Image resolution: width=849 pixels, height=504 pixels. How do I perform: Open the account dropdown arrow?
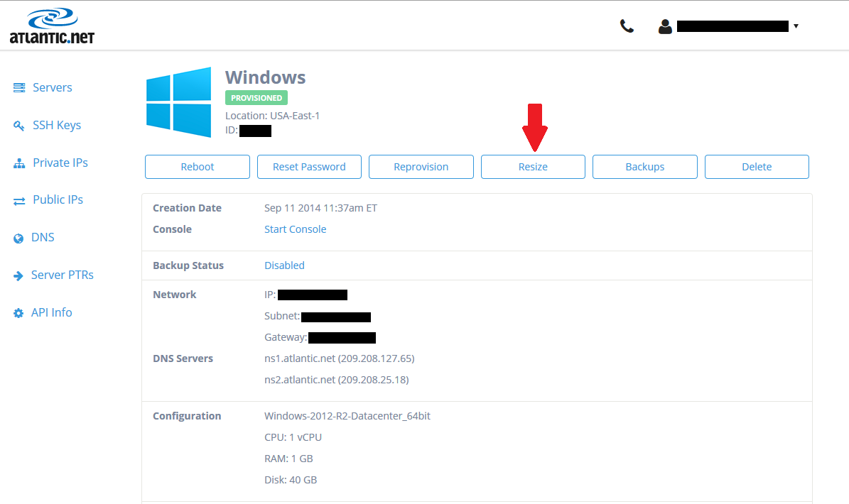pos(796,26)
